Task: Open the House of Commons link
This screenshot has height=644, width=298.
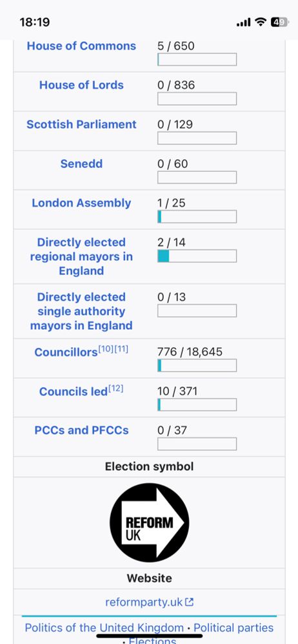Action: (81, 46)
